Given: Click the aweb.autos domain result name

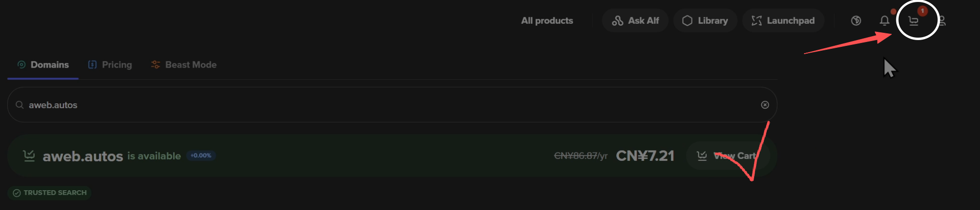Looking at the screenshot, I should [83, 156].
